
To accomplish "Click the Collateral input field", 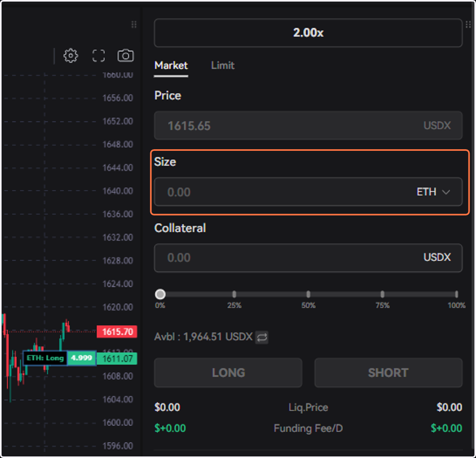I will pos(308,258).
